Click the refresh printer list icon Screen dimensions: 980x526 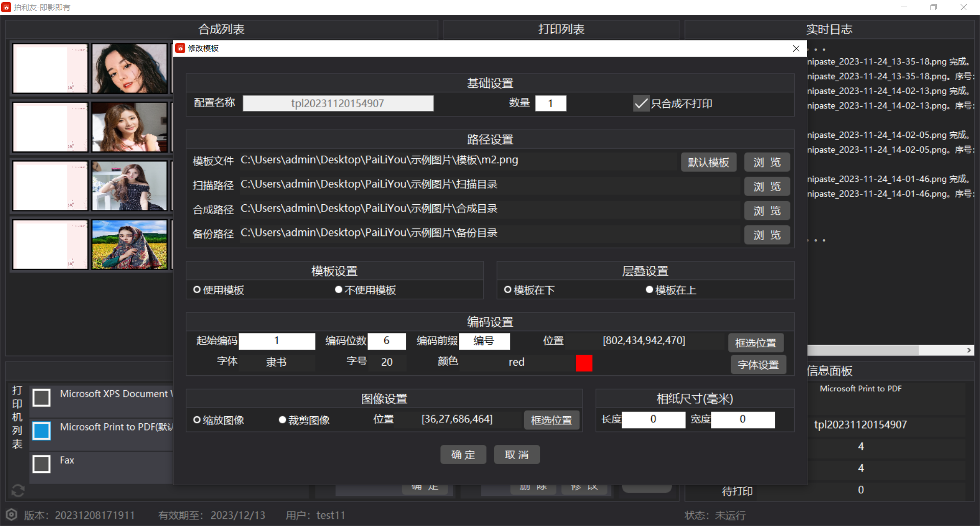pos(18,490)
